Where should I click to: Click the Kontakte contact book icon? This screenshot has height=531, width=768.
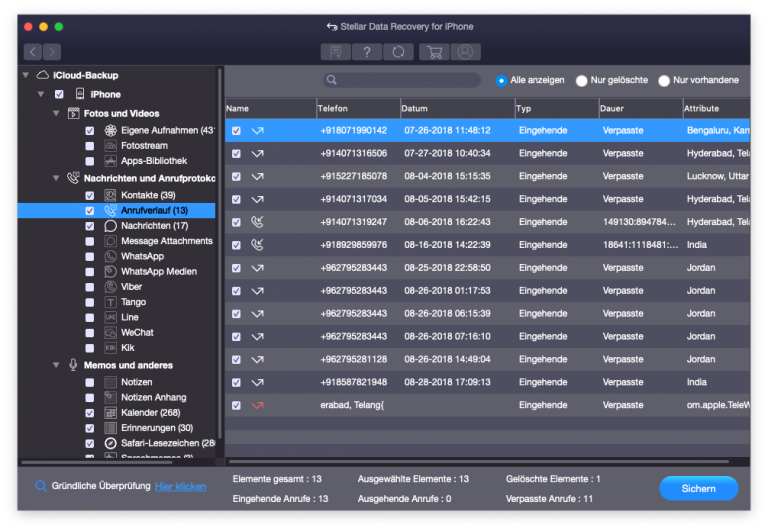(x=111, y=195)
